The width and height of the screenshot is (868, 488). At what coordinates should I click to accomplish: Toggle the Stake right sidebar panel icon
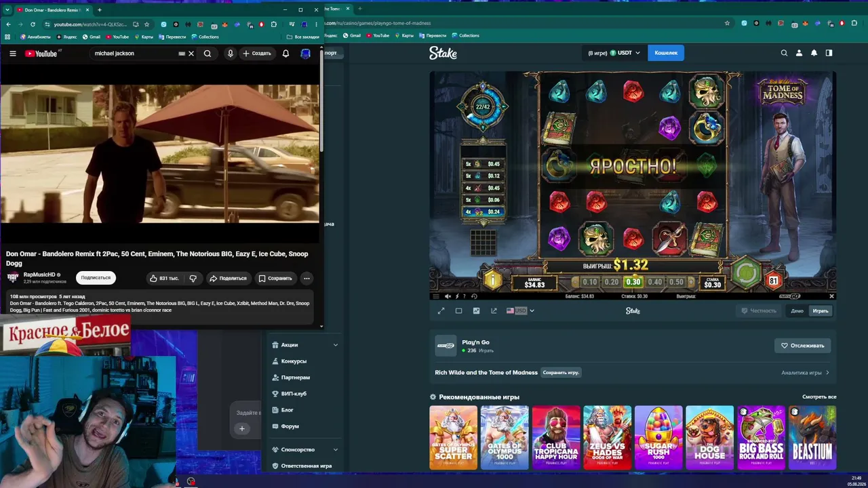829,53
